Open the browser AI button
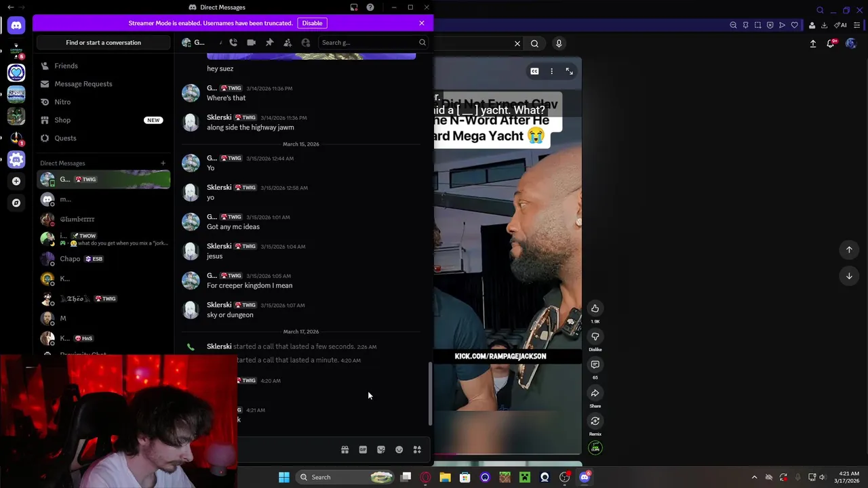The height and width of the screenshot is (488, 868). (x=841, y=25)
